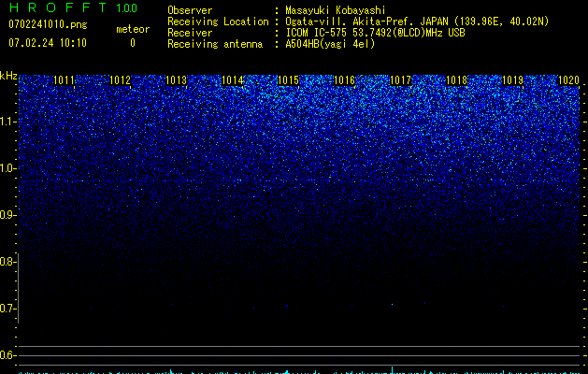Click the 1014 time marker
The height and width of the screenshot is (374, 588).
[233, 80]
